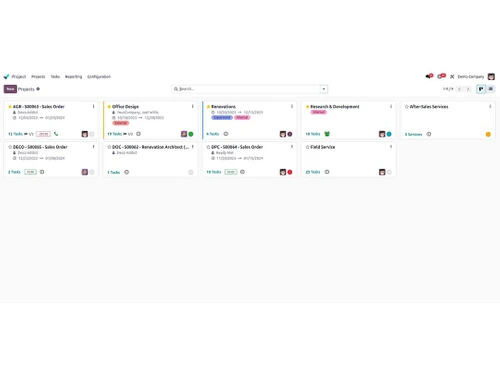
Task: Switch to List view
Action: (491, 89)
